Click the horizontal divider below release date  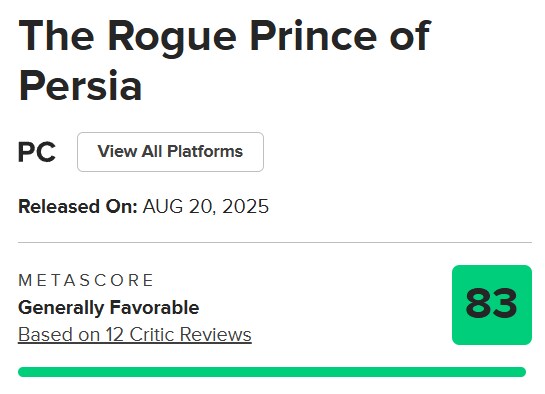point(275,242)
